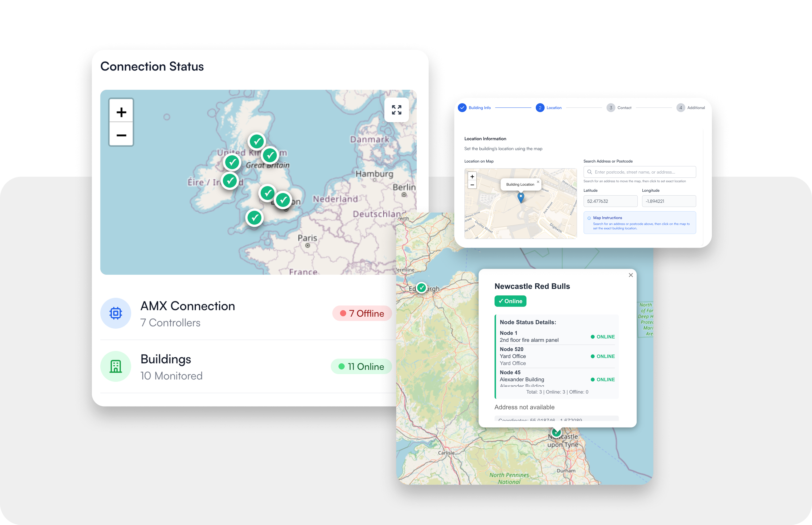Click the AMX Connection chip icon
812x525 pixels.
pos(116,313)
